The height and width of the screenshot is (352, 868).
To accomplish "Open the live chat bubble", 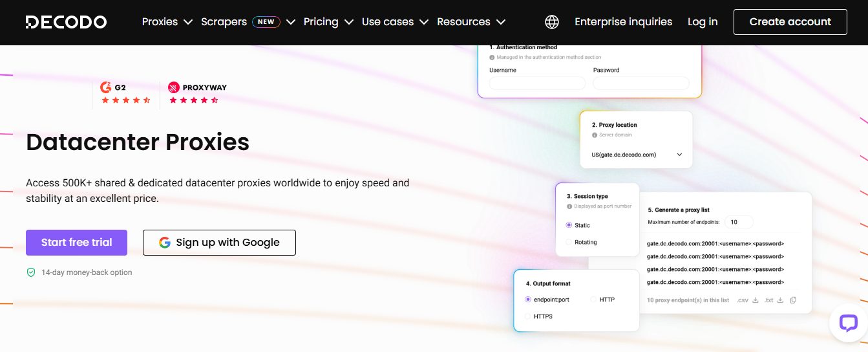I will [848, 322].
